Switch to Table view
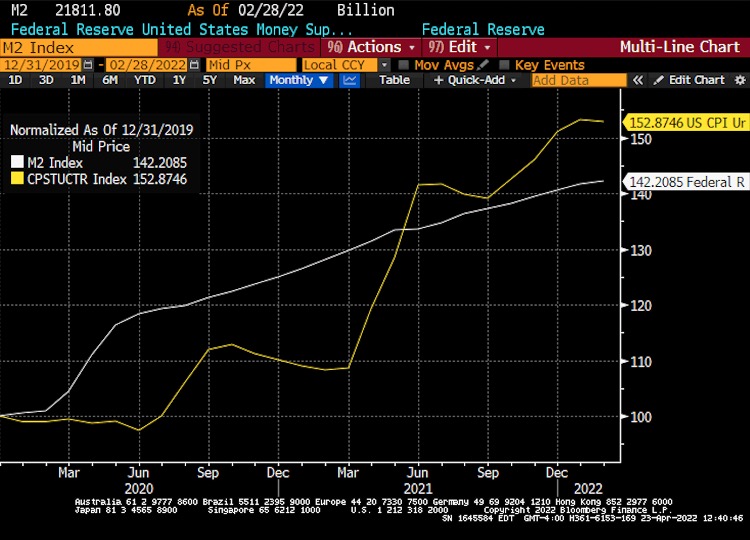This screenshot has width=750, height=540. click(394, 80)
